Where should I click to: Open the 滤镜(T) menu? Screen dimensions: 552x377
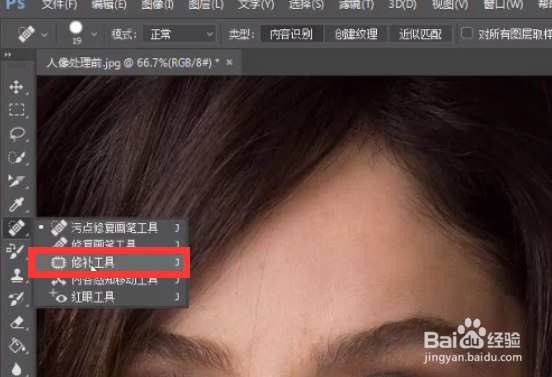point(356,5)
